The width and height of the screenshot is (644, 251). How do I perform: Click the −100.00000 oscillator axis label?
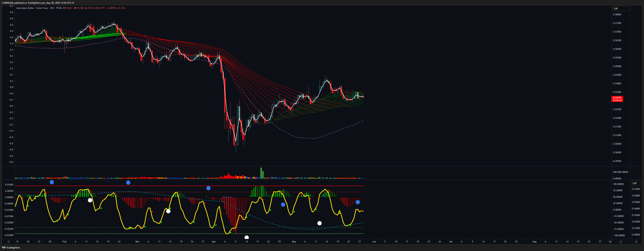[x=619, y=235]
